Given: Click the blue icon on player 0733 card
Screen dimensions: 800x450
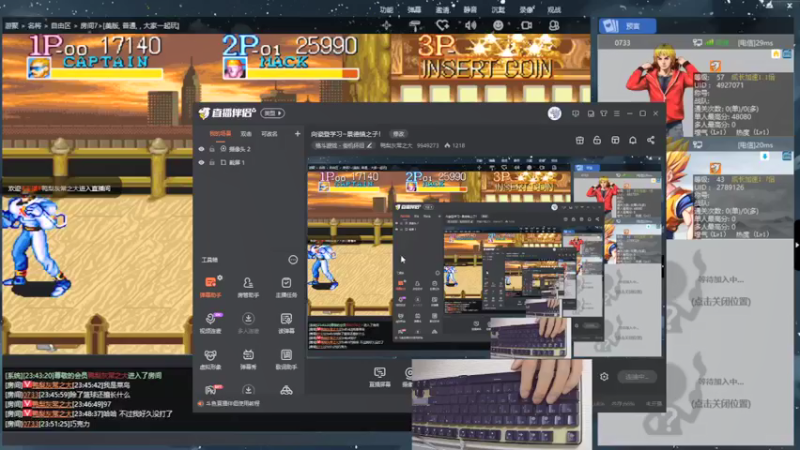Looking at the screenshot, I should 787,54.
